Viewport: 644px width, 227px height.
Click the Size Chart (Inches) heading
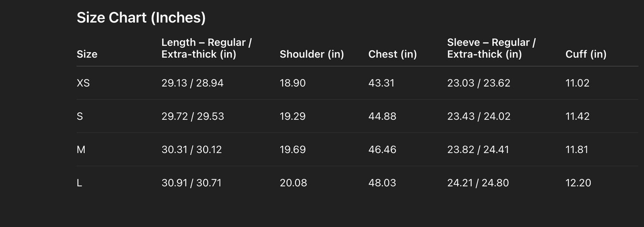click(141, 18)
